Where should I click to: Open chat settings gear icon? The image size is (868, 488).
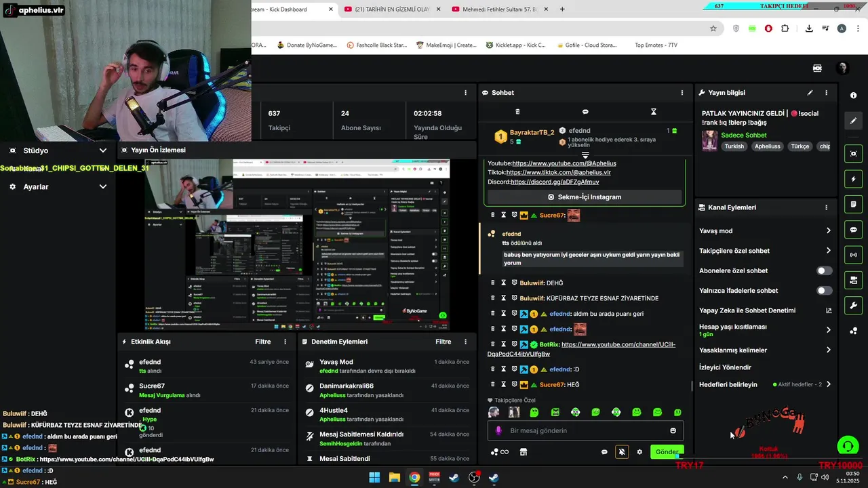coord(639,452)
